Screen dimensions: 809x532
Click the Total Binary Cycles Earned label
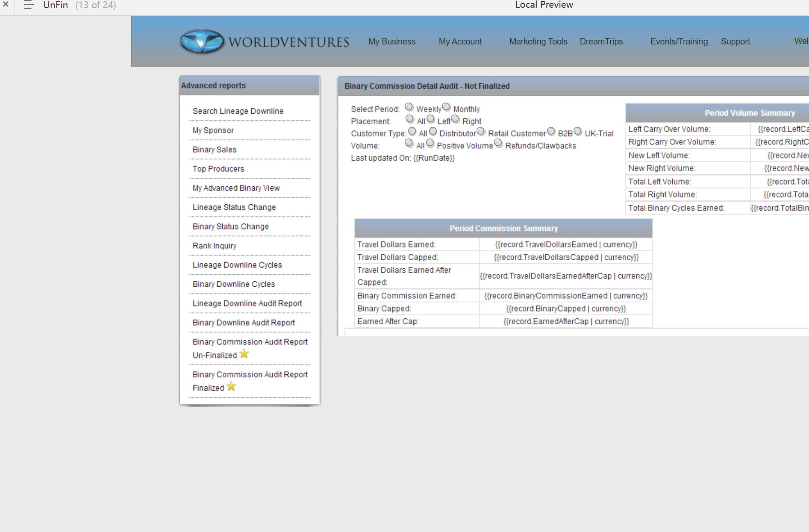click(x=676, y=208)
